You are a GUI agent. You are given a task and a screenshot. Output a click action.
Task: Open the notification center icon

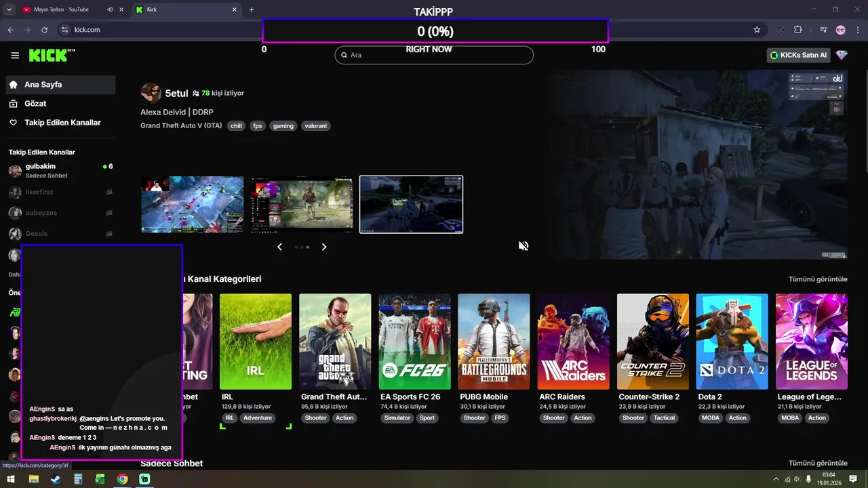853,479
